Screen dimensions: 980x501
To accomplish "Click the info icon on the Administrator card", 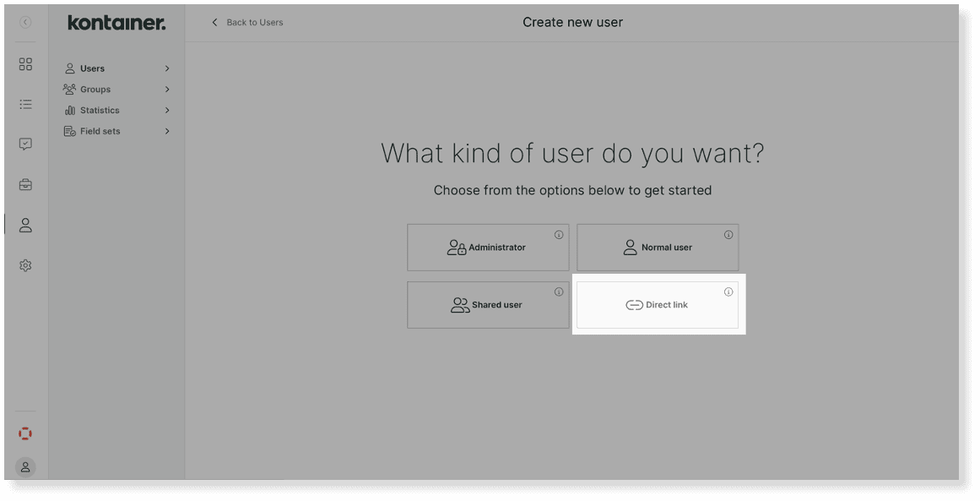I will click(559, 234).
